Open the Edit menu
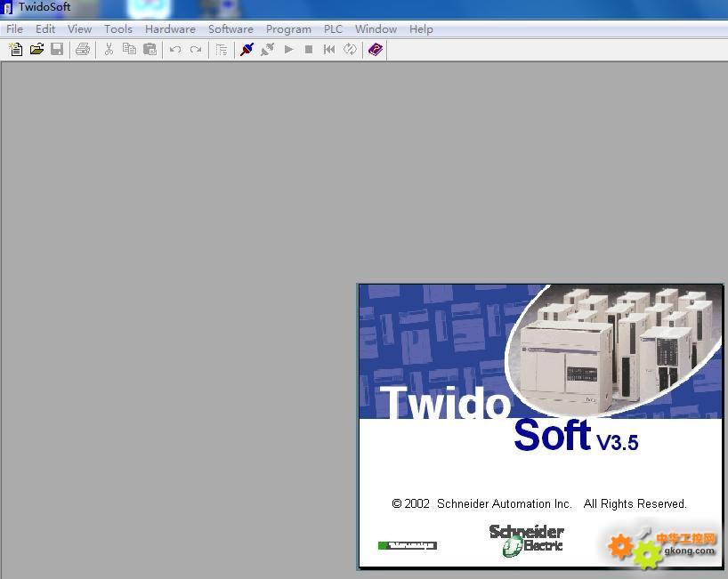 tap(45, 29)
